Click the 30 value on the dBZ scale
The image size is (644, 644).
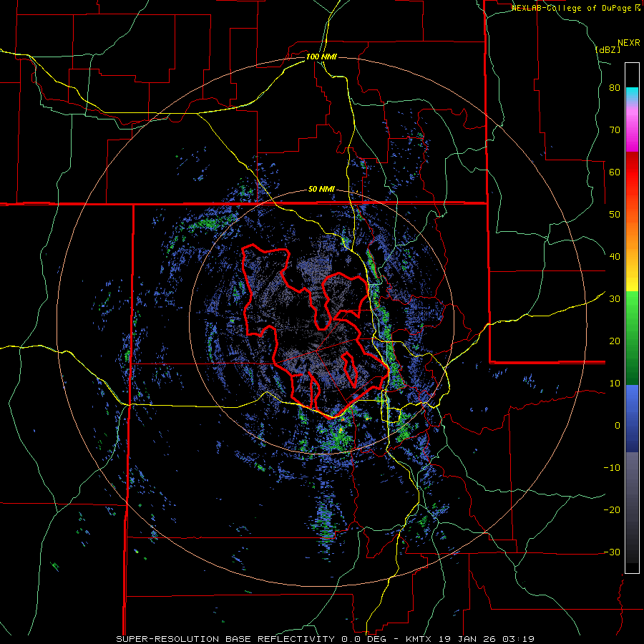[615, 299]
